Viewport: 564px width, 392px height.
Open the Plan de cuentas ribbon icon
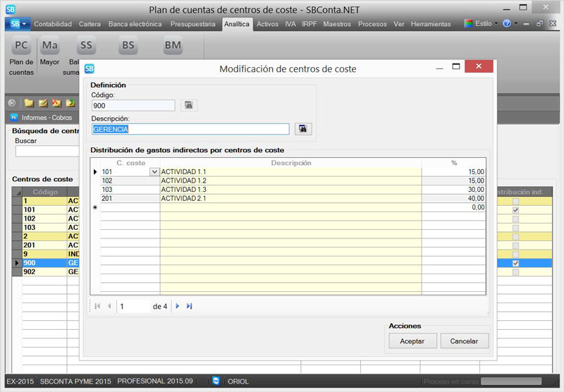point(21,47)
